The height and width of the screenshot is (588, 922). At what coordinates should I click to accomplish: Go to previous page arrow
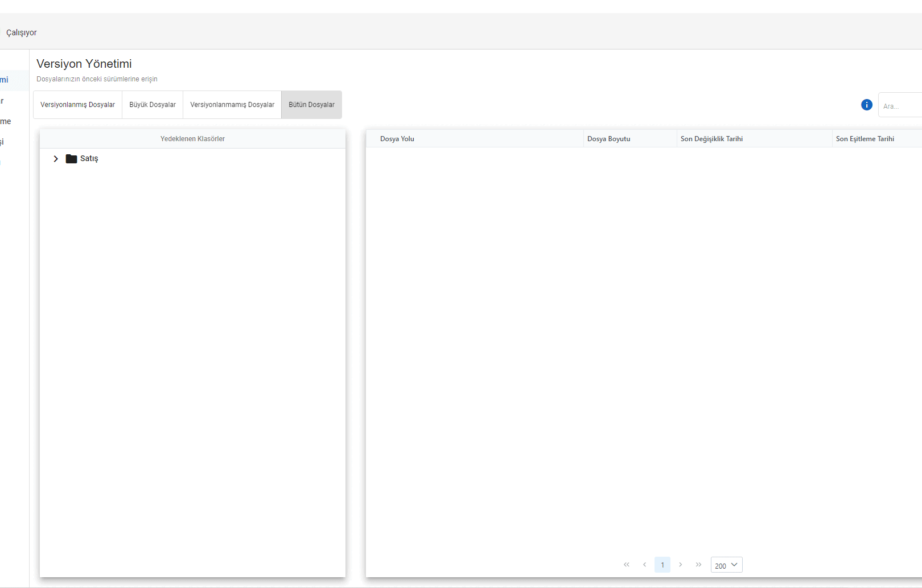click(x=644, y=565)
